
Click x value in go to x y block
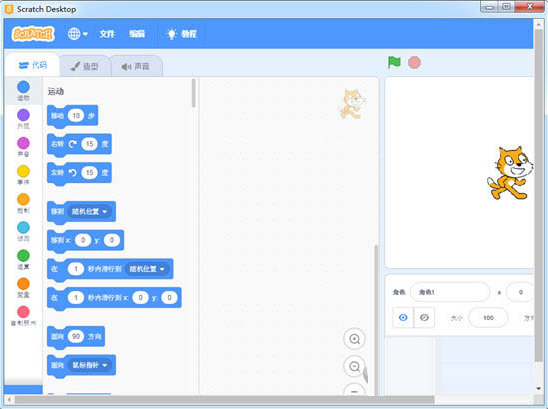point(83,240)
